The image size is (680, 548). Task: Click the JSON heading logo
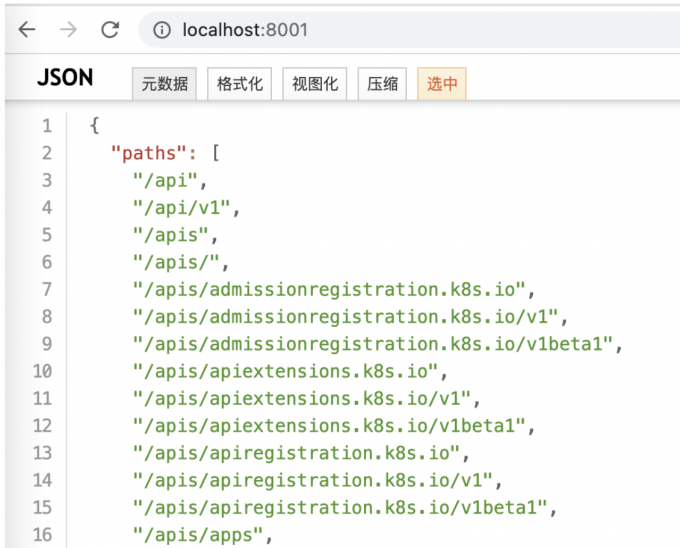click(x=65, y=78)
